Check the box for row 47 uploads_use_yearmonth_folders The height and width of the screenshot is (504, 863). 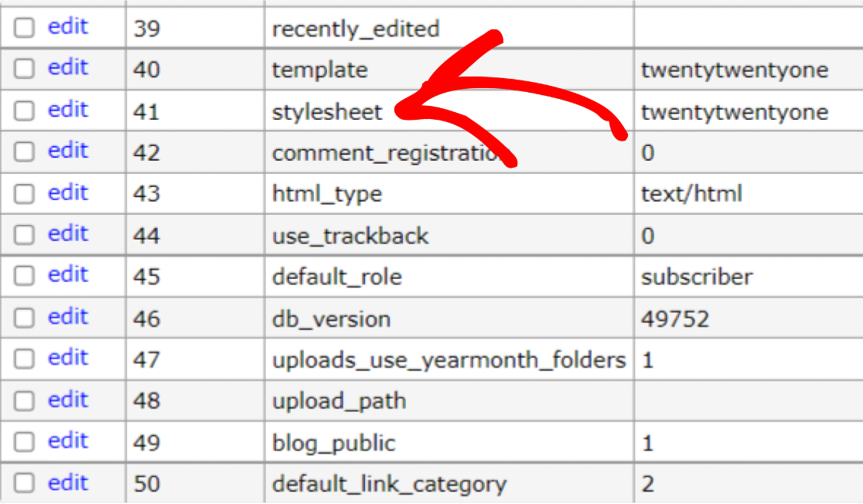(x=24, y=359)
